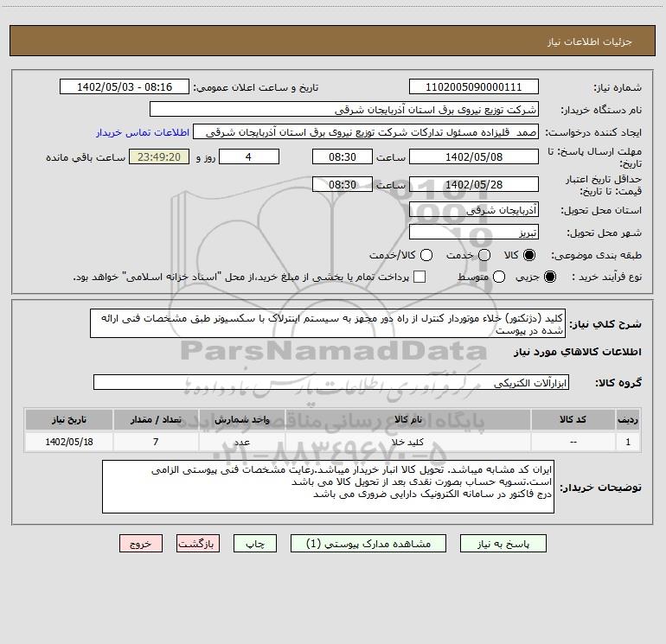Click the نام دستگاه خریدار field
This screenshot has width=666, height=644.
tap(344, 110)
